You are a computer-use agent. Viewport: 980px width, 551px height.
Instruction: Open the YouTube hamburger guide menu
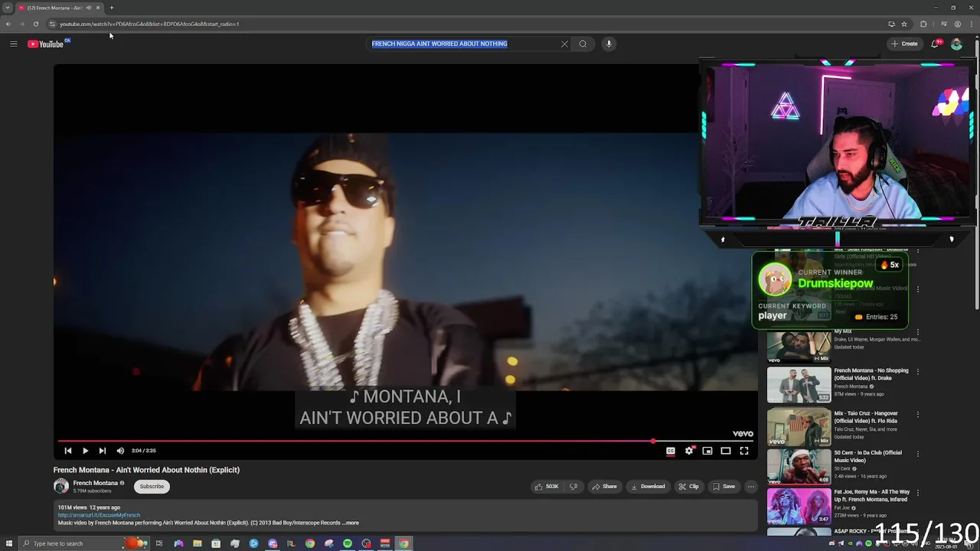(x=13, y=44)
